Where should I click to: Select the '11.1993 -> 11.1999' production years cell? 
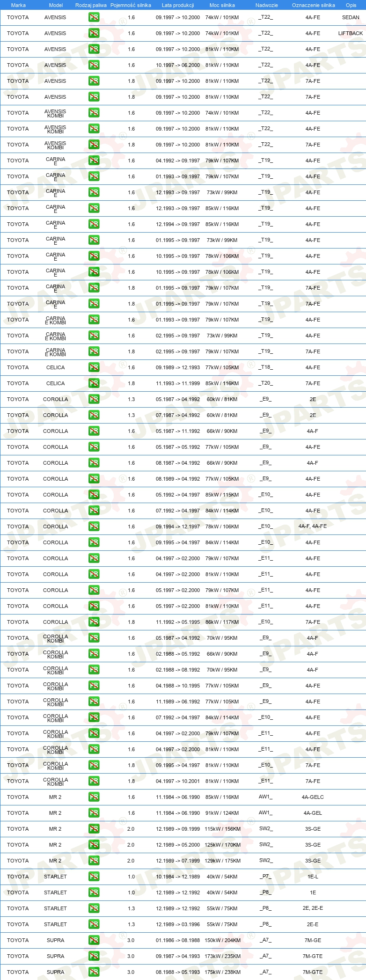coord(178,383)
